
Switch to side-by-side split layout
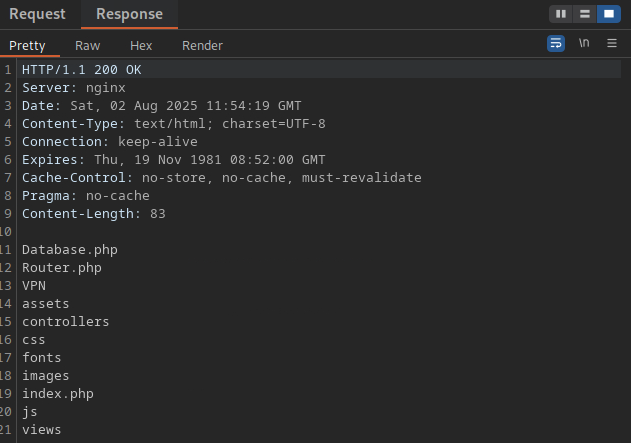(x=561, y=14)
